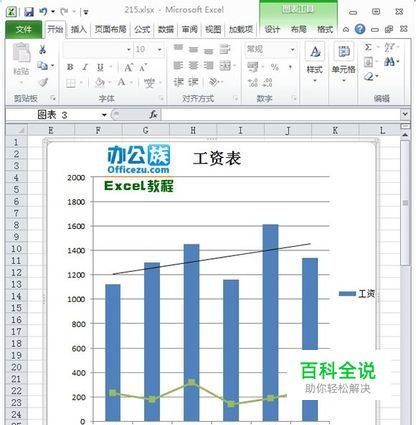Screen dimensions: 416x425
Task: Align text left
Action: pyautogui.click(x=178, y=66)
